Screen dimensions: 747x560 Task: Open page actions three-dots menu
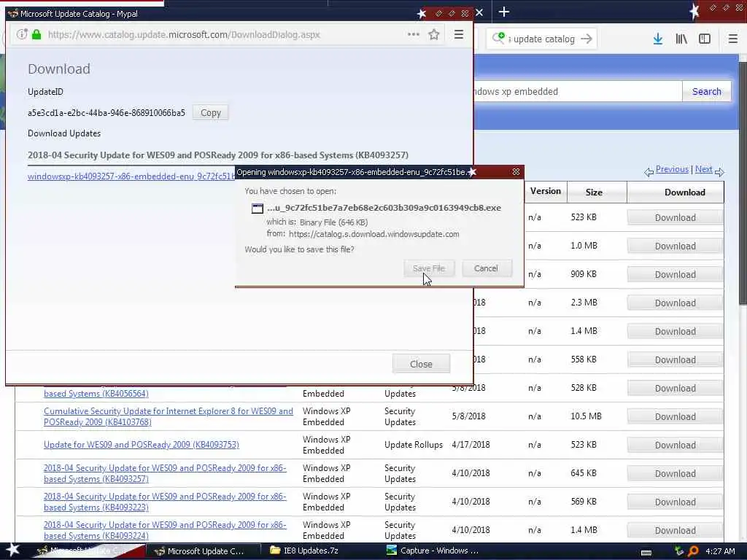pos(414,34)
